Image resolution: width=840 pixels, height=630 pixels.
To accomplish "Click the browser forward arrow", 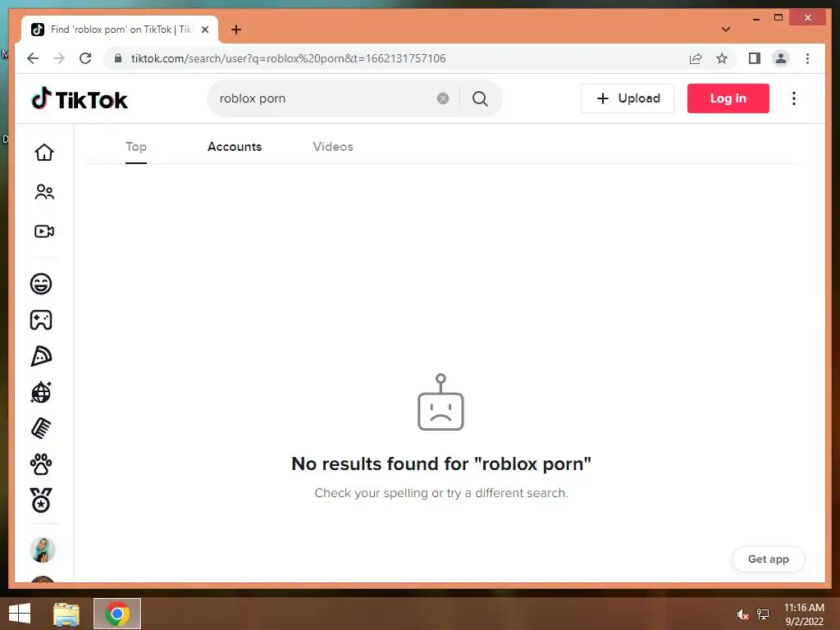I will coord(59,58).
